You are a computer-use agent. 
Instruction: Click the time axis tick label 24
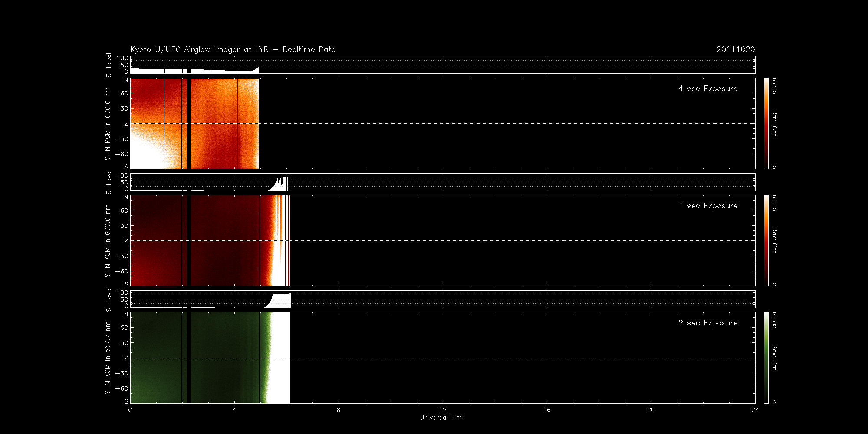[x=755, y=410]
